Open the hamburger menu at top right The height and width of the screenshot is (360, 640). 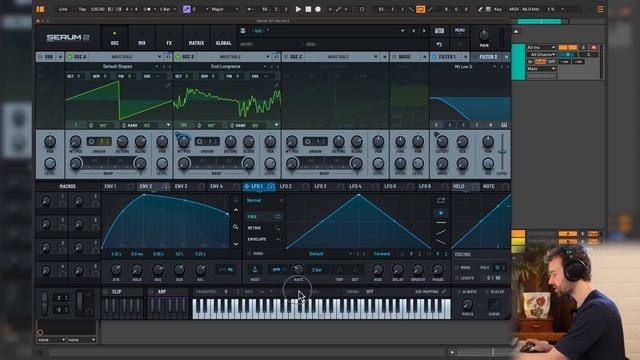(x=600, y=9)
